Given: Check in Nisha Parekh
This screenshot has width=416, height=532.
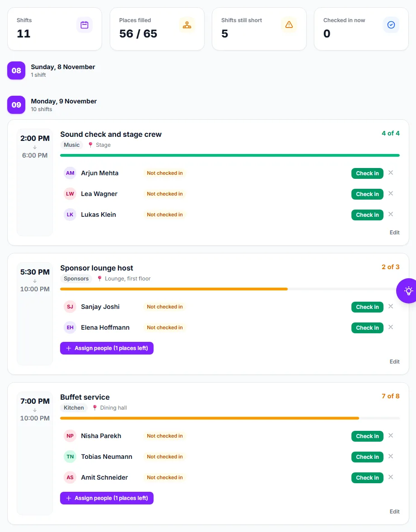Looking at the screenshot, I should click(x=368, y=436).
